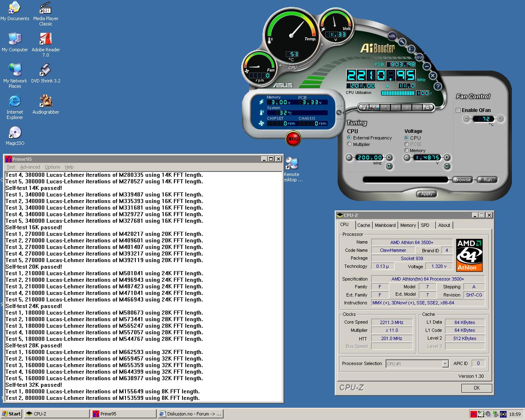Click profile 2 button in AI Booster toolbar
This screenshot has width=525, height=420.
point(406,107)
